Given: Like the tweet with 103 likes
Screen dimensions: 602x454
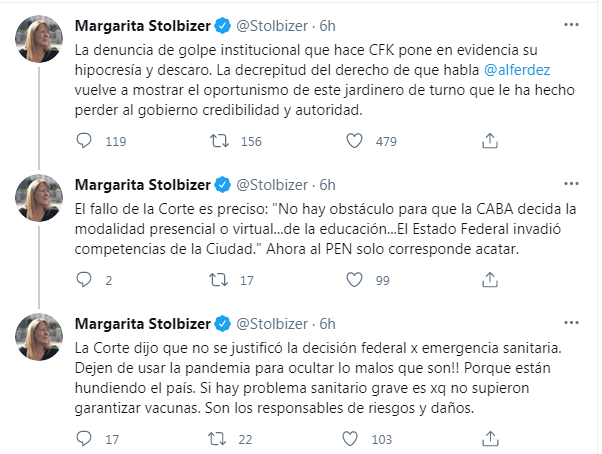Looking at the screenshot, I should (x=350, y=439).
